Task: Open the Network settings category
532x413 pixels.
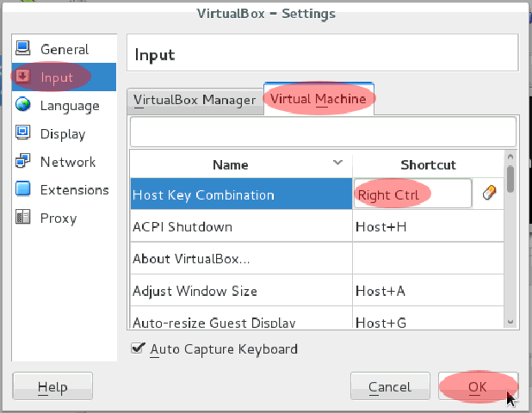Action: (64, 161)
